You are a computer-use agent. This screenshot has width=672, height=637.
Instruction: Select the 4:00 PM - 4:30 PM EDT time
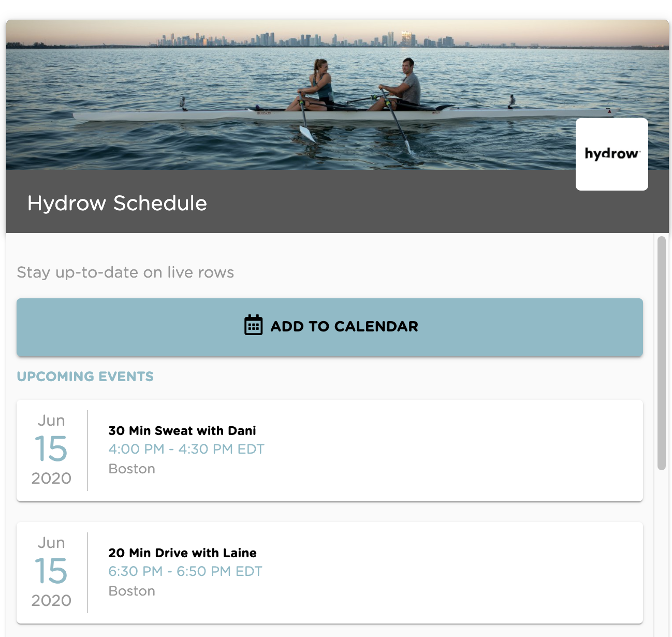tap(186, 449)
